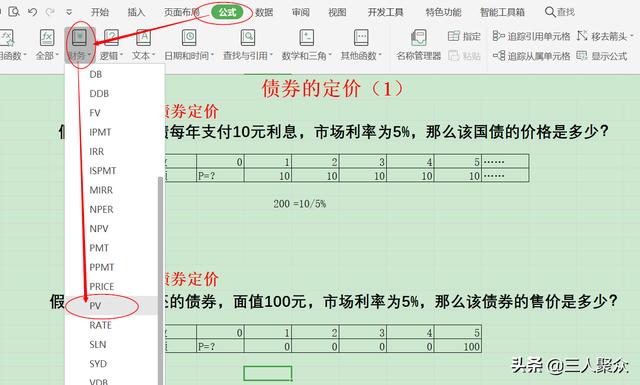640x385 pixels.
Task: Choose PV from the function list
Action: point(111,306)
